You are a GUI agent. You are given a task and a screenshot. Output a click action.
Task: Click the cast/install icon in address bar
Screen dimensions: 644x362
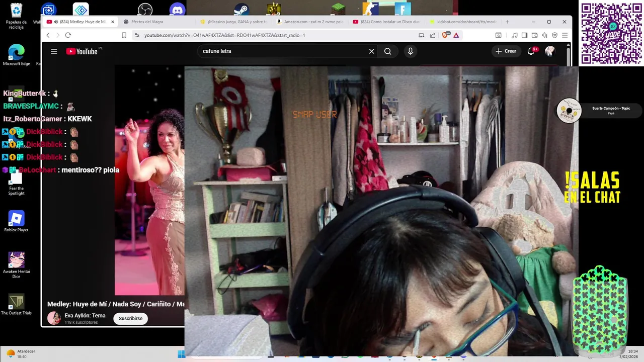[x=421, y=35]
